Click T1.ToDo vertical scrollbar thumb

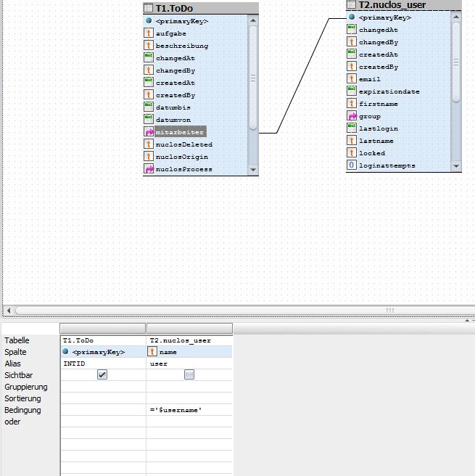point(253,78)
